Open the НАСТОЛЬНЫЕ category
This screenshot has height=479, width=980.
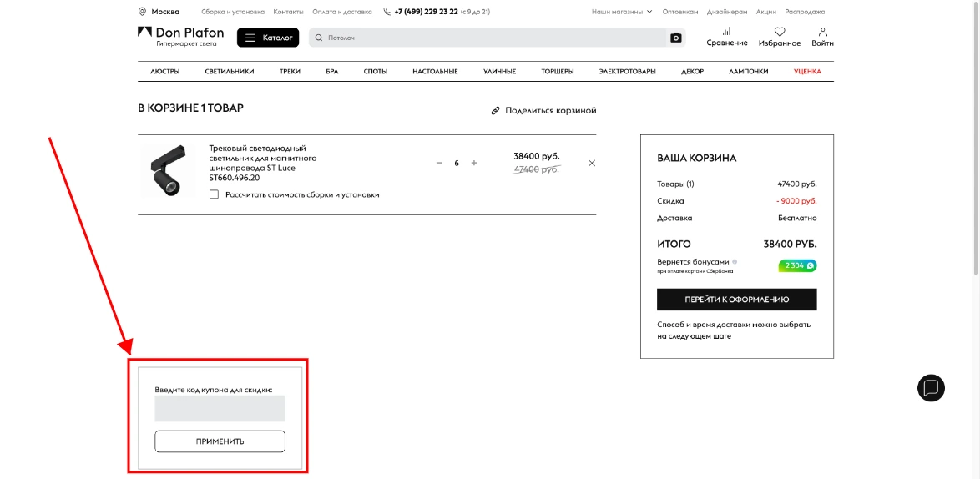coord(435,71)
